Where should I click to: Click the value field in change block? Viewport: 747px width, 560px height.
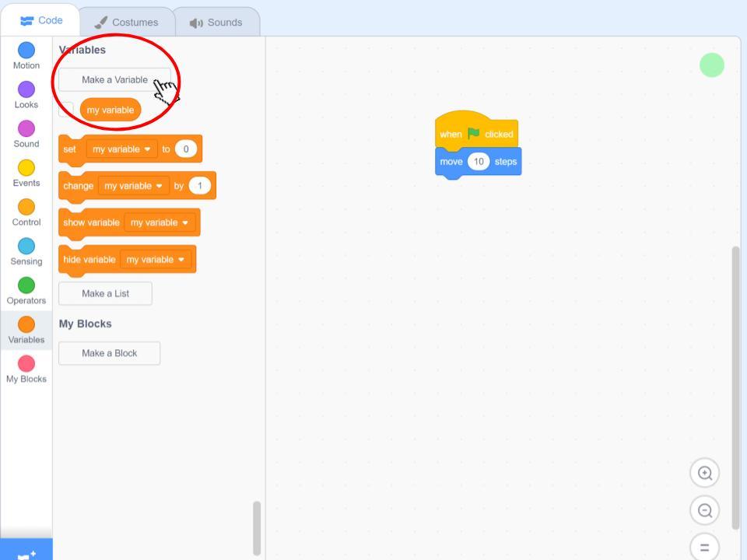(x=200, y=186)
